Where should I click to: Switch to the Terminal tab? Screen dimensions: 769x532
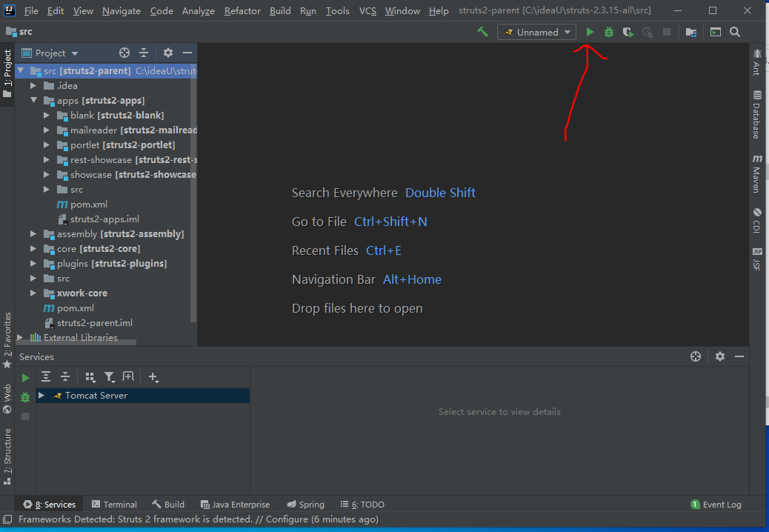pos(114,504)
